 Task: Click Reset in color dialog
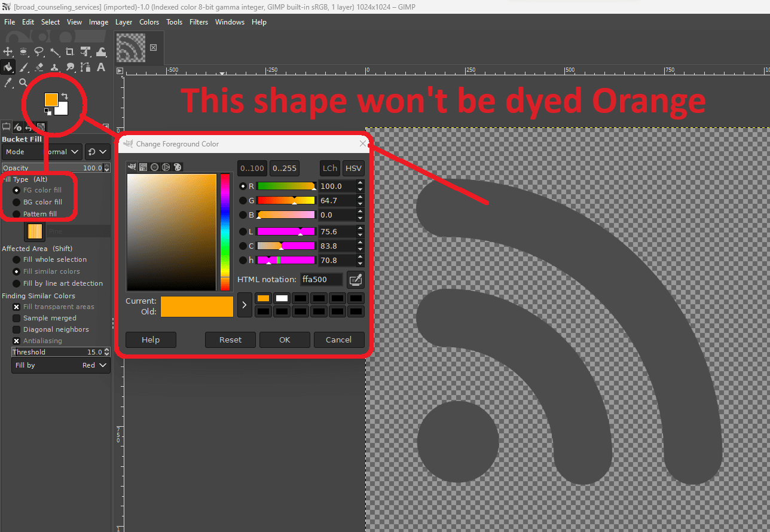click(x=230, y=340)
